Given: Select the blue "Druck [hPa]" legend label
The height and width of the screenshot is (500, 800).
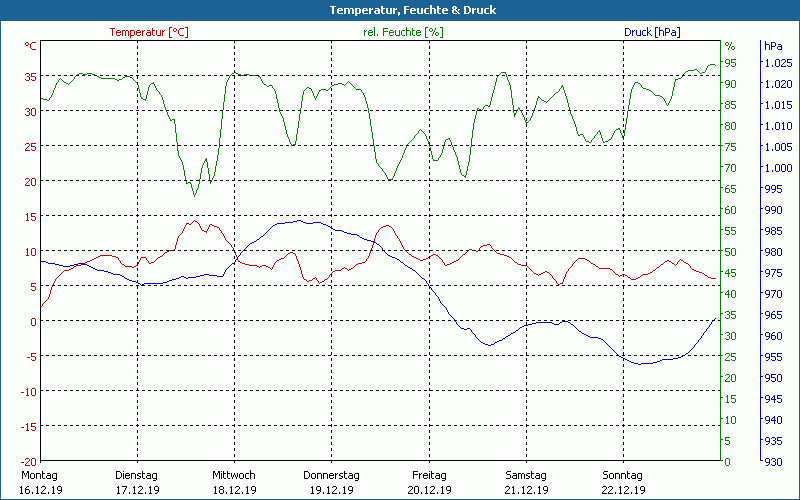Looking at the screenshot, I should pyautogui.click(x=652, y=32).
